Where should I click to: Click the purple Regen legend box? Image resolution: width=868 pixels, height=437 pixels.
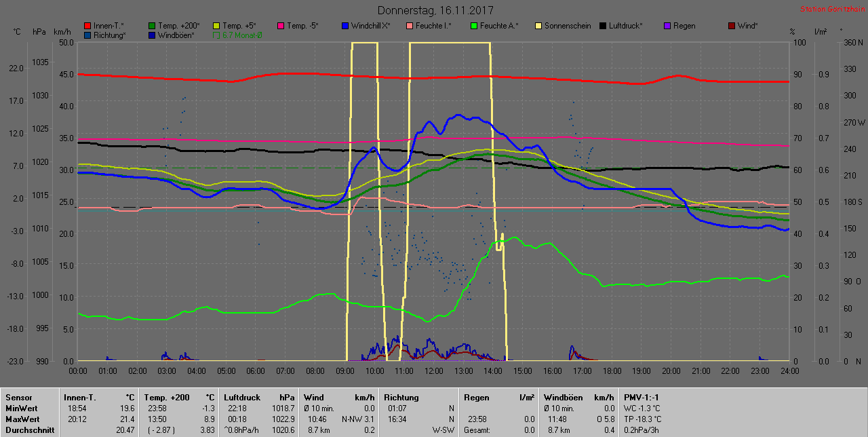(x=667, y=26)
